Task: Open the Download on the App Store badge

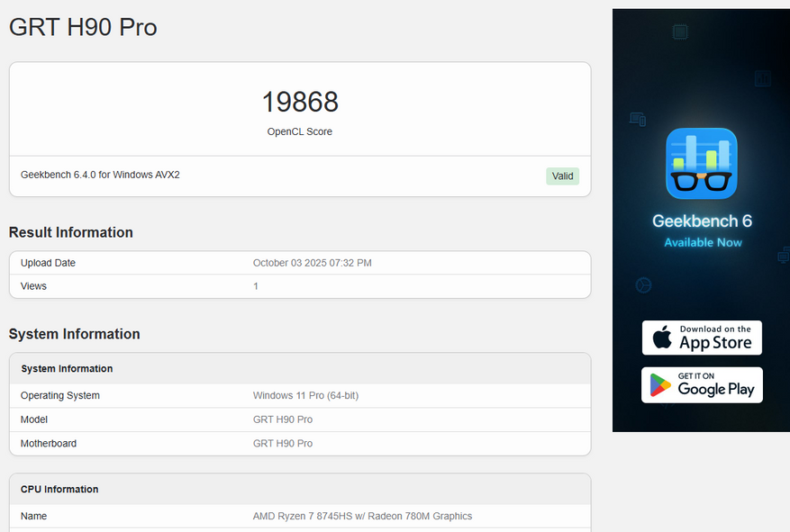Action: [x=702, y=338]
